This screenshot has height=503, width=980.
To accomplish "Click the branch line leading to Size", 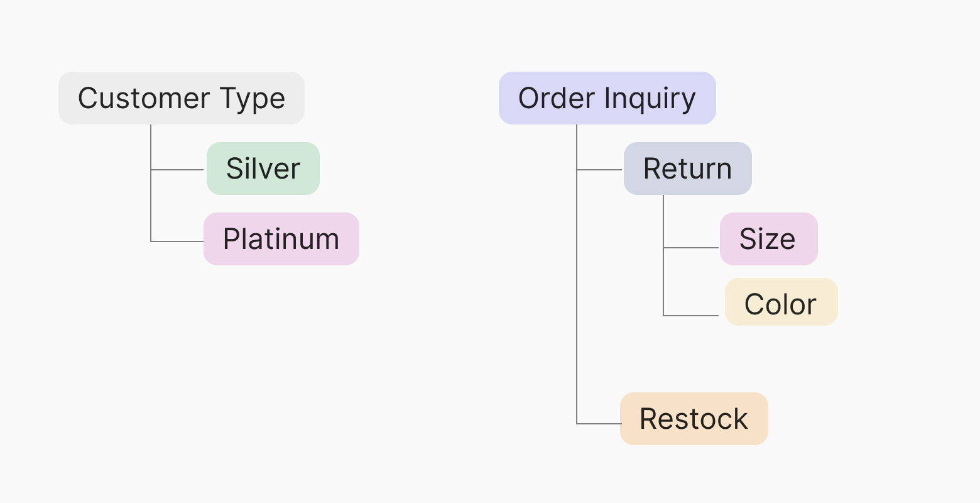I will click(x=691, y=248).
